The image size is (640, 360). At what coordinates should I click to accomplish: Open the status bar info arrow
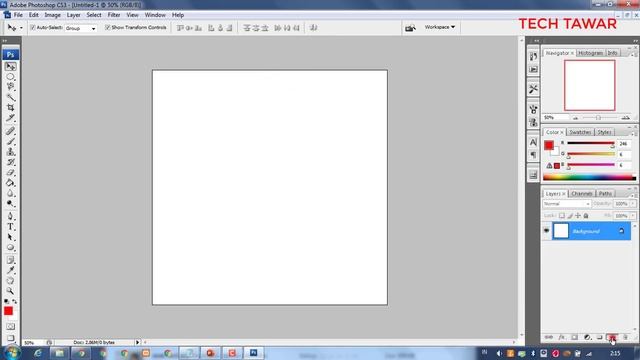tap(138, 342)
